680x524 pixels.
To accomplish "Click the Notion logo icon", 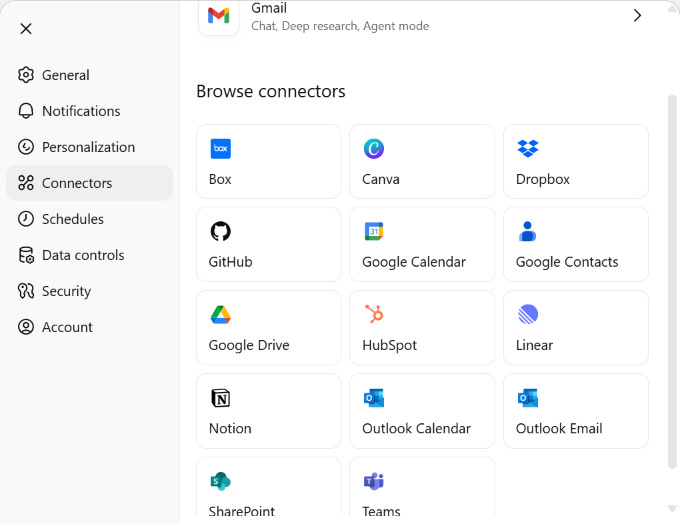I will point(221,398).
